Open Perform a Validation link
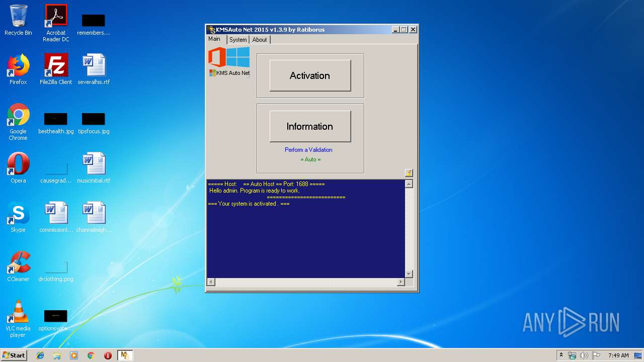This screenshot has height=362, width=644. tap(308, 150)
